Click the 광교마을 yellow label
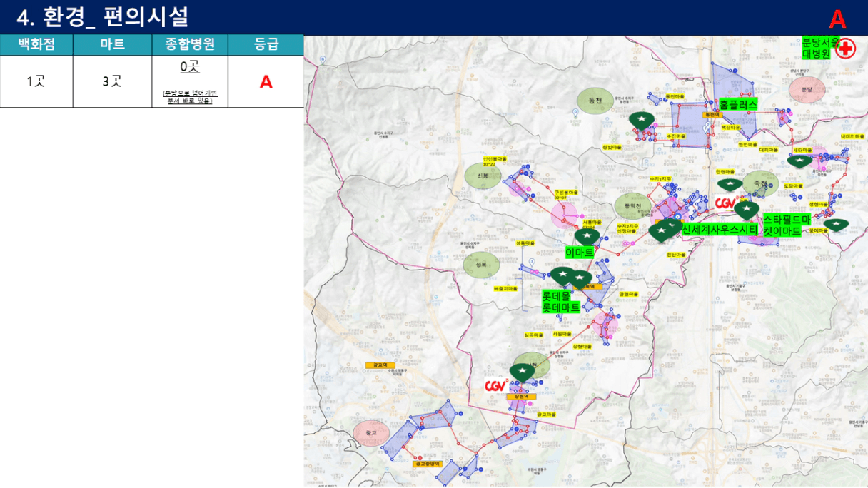868x488 pixels. (x=545, y=414)
